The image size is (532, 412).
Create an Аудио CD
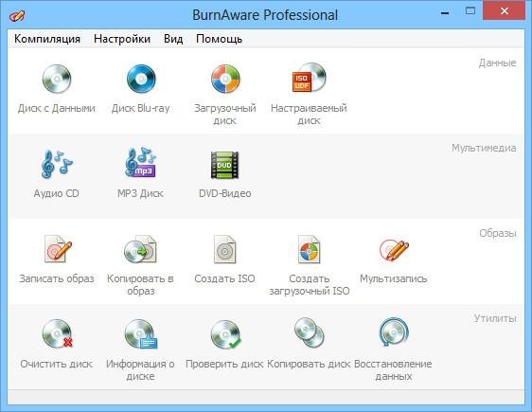[x=56, y=173]
